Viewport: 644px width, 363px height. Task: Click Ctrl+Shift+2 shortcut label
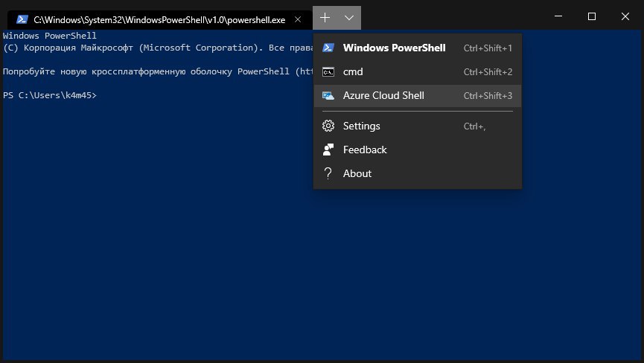488,71
